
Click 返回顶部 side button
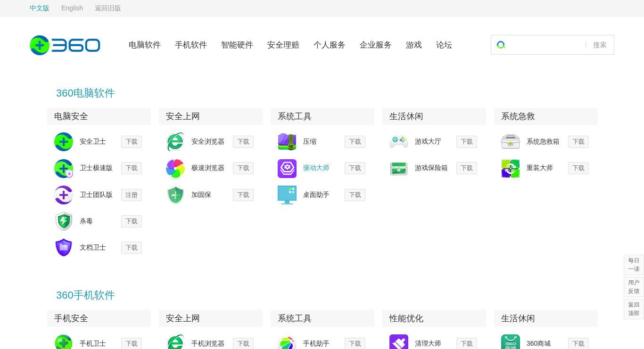click(x=634, y=309)
